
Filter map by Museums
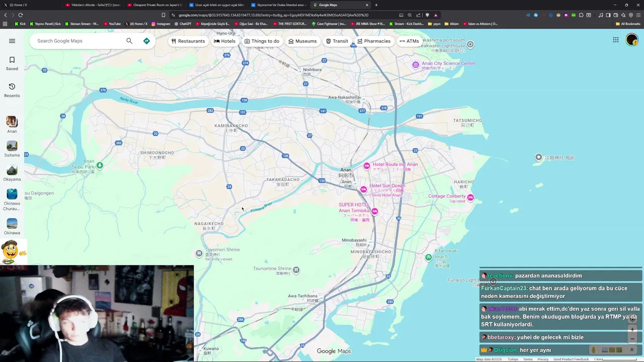click(302, 41)
